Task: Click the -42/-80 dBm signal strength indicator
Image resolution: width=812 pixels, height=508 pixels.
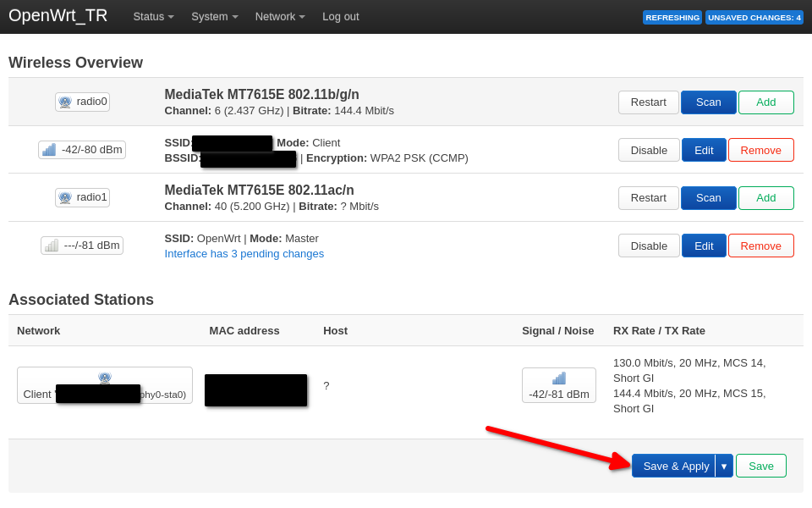Action: click(81, 149)
